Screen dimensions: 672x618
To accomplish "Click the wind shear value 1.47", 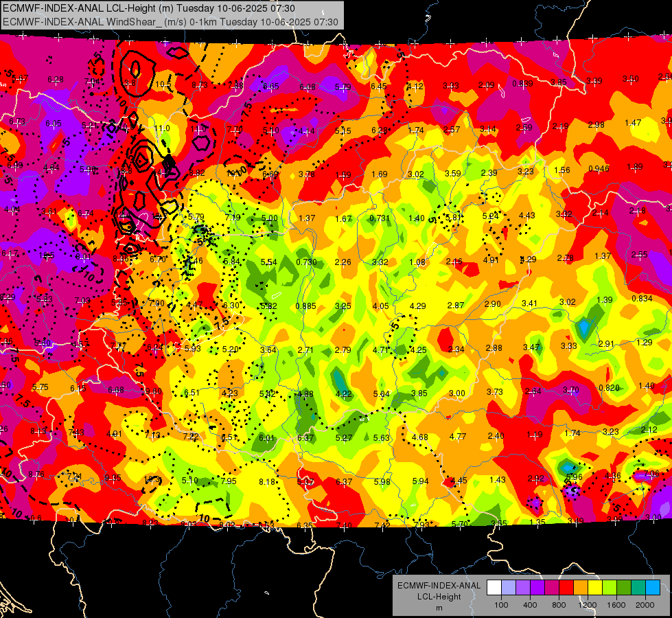I will click(633, 123).
